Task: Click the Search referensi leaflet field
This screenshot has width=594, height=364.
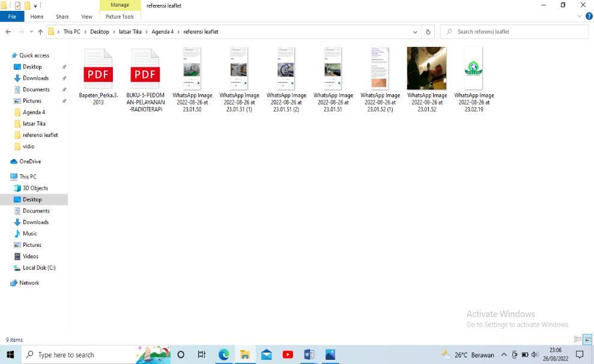Action: pyautogui.click(x=514, y=32)
